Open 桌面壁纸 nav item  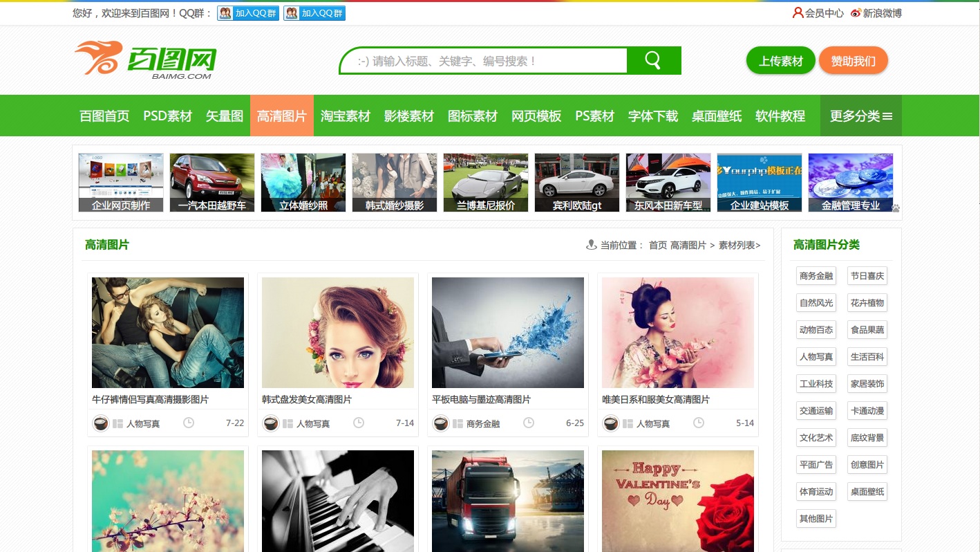pyautogui.click(x=717, y=116)
